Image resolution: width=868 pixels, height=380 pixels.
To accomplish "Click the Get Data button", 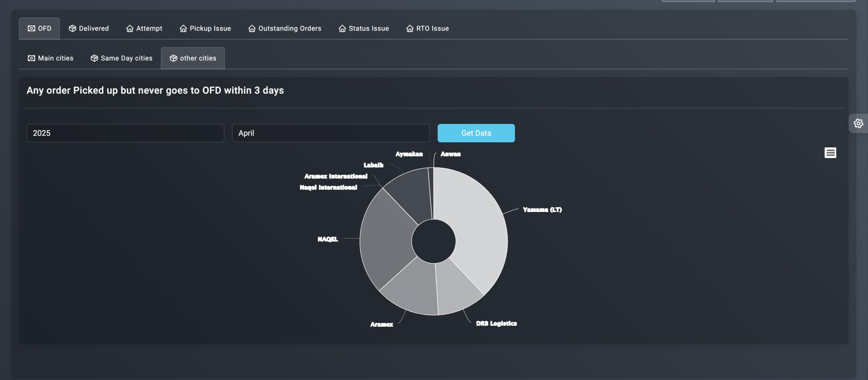I will (x=476, y=133).
